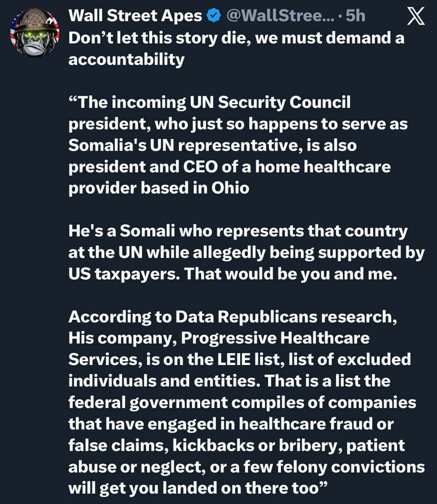Click the 5h post timestamp
This screenshot has width=437, height=504.
(355, 16)
